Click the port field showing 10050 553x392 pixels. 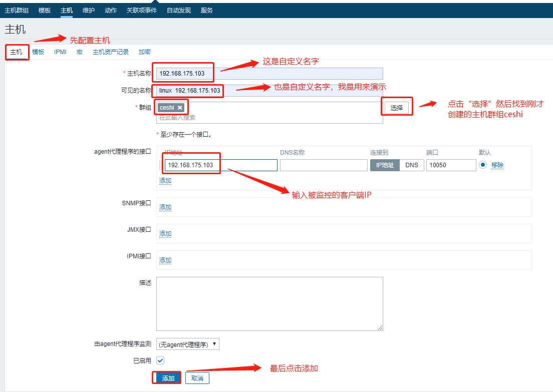click(x=451, y=165)
